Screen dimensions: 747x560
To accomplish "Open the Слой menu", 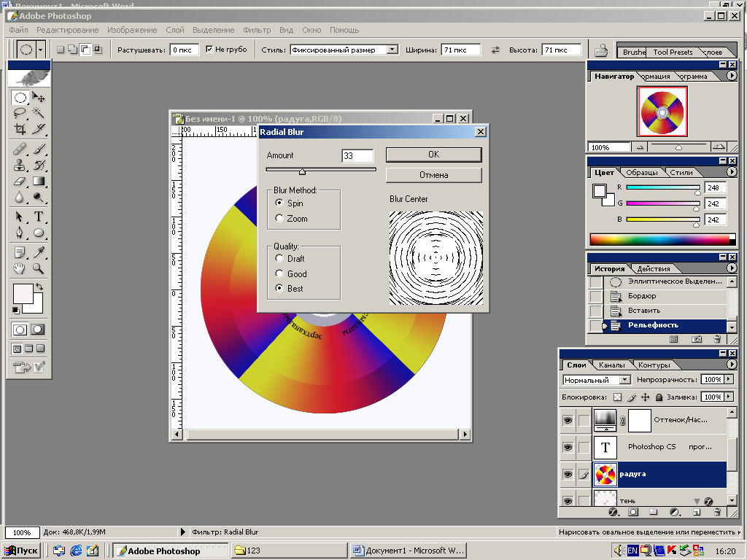I will 175,30.
